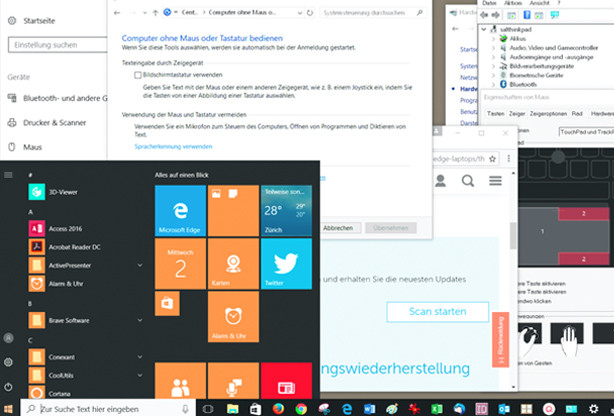
Task: Open the Zürich weather tile
Action: point(286,211)
